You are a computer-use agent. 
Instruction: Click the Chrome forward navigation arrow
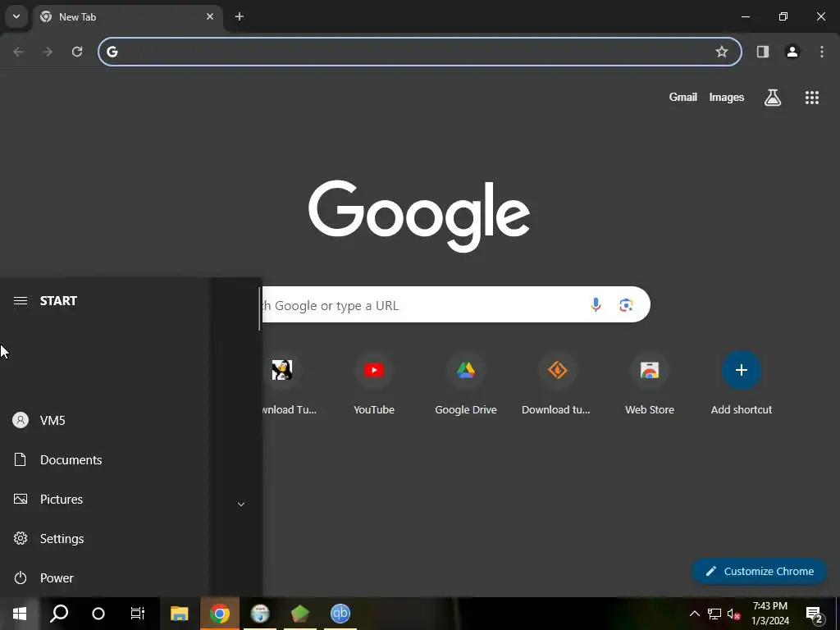click(x=48, y=52)
